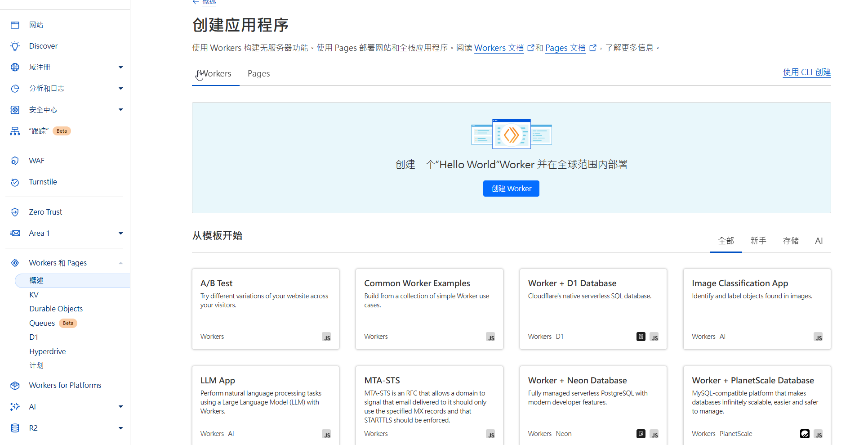
Task: Click the 跟踪 network trace icon
Action: (15, 131)
